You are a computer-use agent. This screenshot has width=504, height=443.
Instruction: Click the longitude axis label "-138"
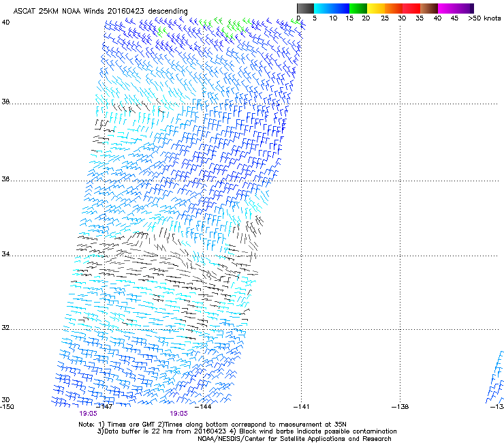click(400, 407)
